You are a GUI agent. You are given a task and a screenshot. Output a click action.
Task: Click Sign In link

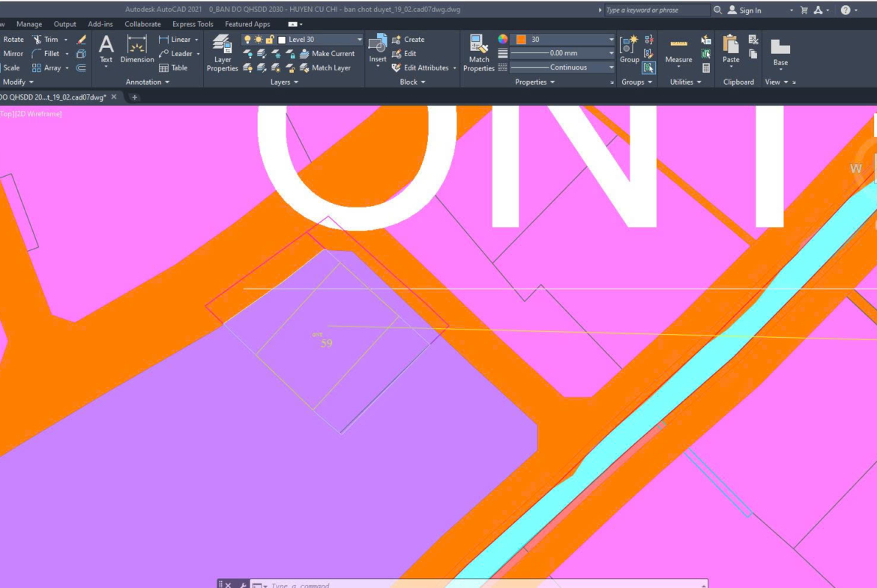tap(750, 10)
